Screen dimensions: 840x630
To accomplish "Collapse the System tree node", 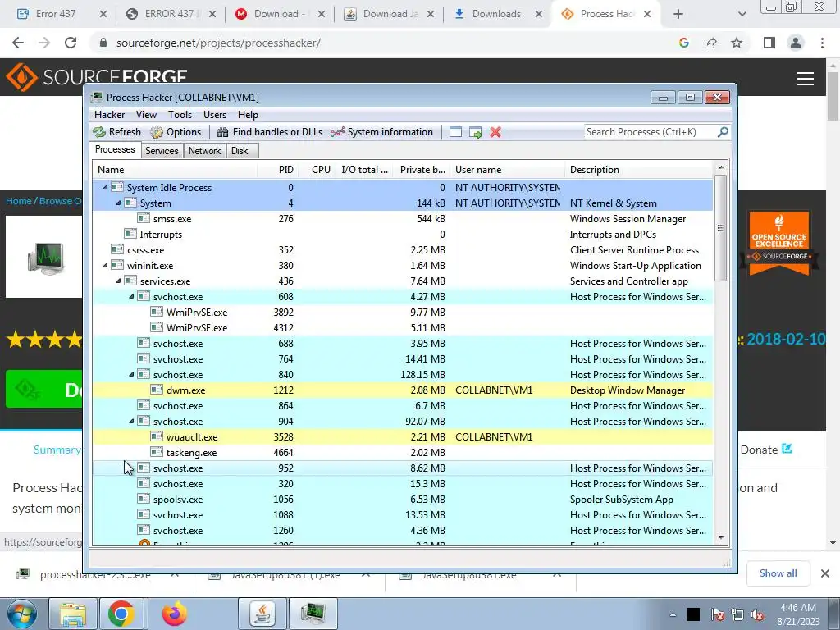I will (118, 203).
